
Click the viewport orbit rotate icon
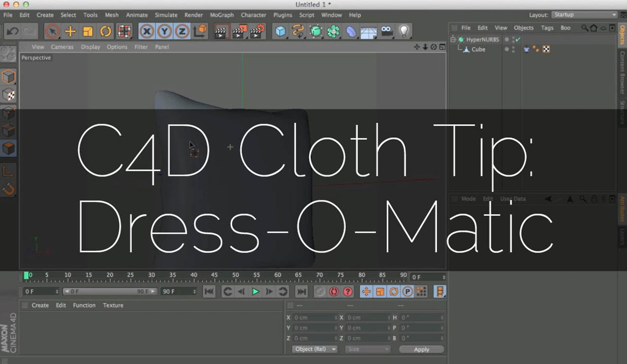(434, 47)
